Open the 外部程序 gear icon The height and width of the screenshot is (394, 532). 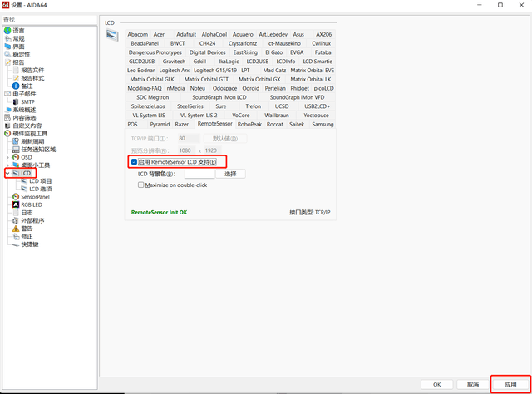click(x=16, y=220)
